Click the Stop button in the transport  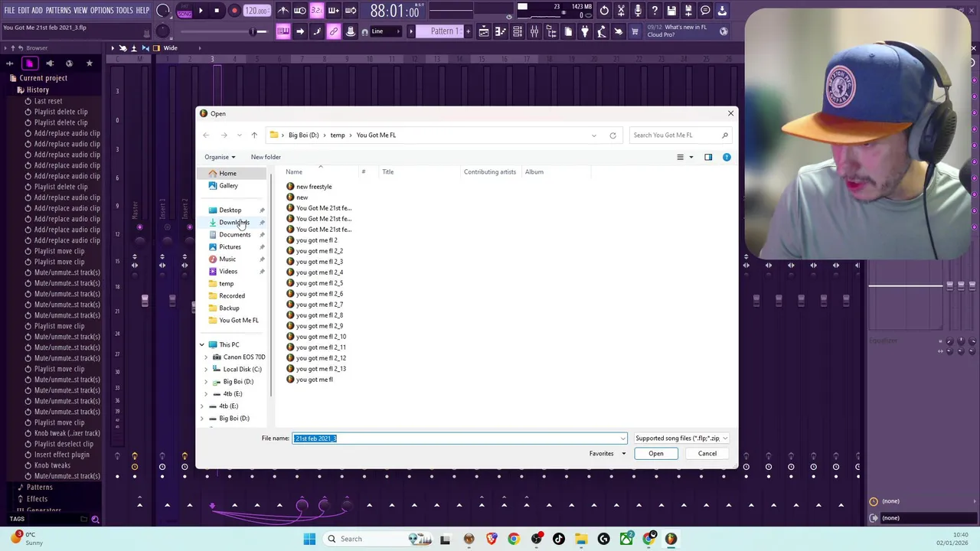[x=217, y=11]
